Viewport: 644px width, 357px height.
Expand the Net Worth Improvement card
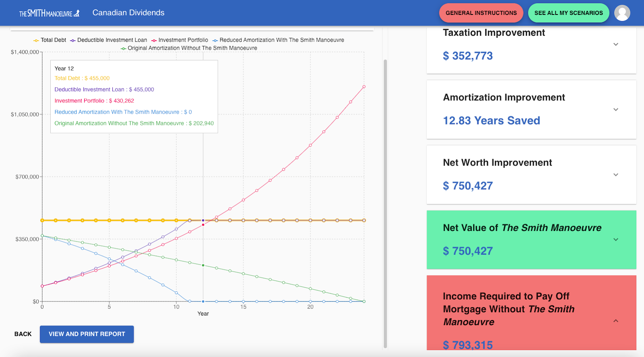pyautogui.click(x=616, y=175)
